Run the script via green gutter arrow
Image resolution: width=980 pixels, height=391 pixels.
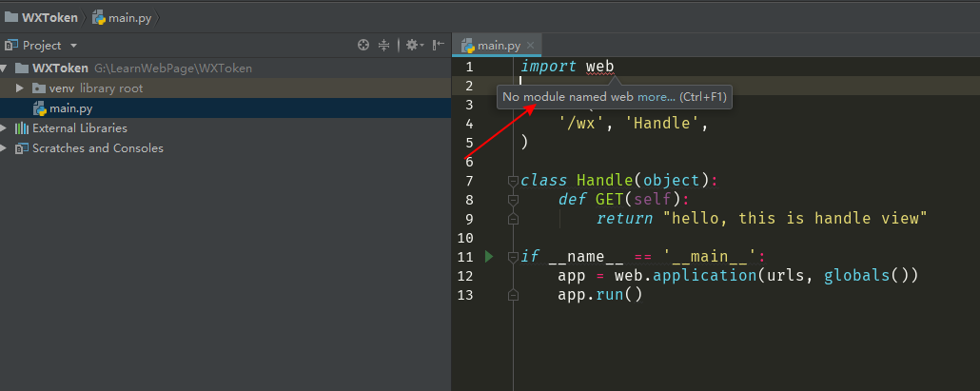click(489, 256)
